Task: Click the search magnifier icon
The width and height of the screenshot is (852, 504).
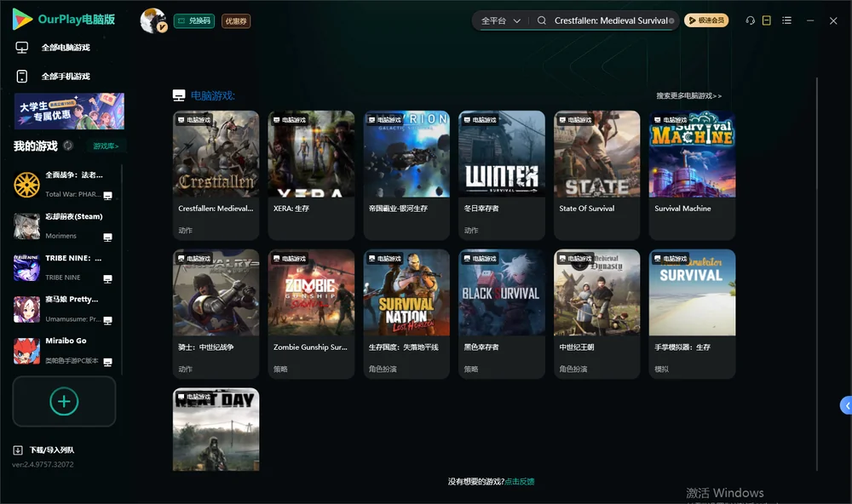Action: (x=541, y=20)
